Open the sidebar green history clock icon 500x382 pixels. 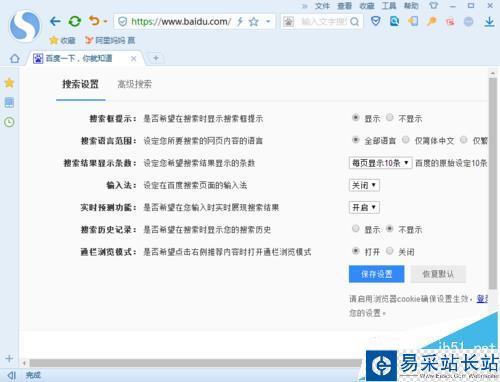click(x=9, y=122)
